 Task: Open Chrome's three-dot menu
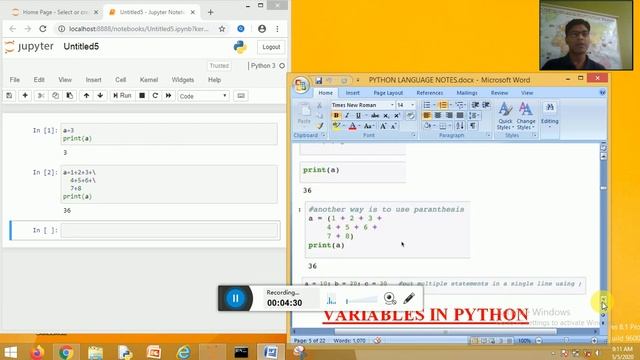[x=278, y=29]
